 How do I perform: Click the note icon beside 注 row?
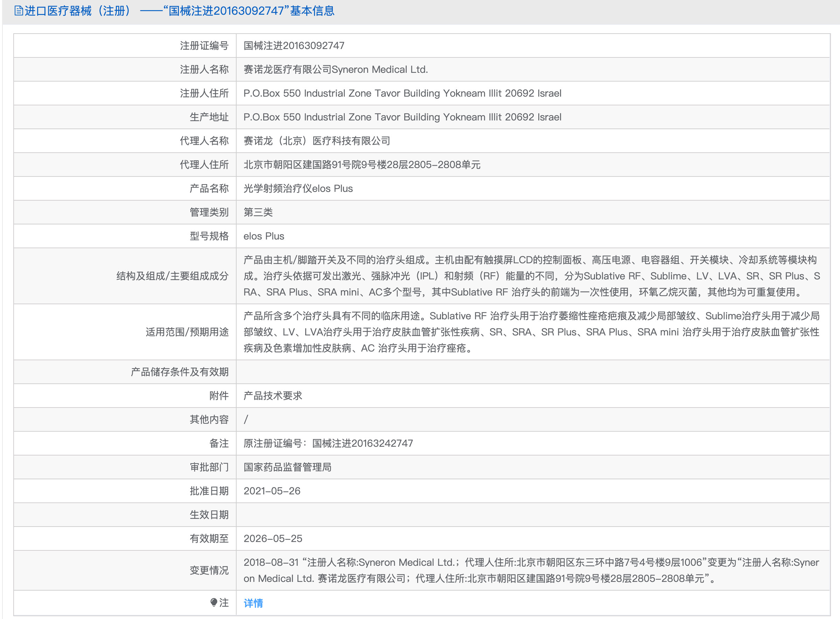[214, 603]
